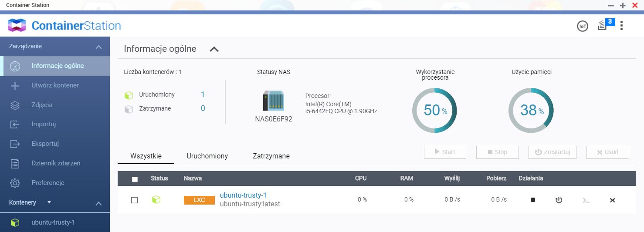
Task: Select ubuntu-trusty-1 in Kontenery sidebar list
Action: click(55, 222)
